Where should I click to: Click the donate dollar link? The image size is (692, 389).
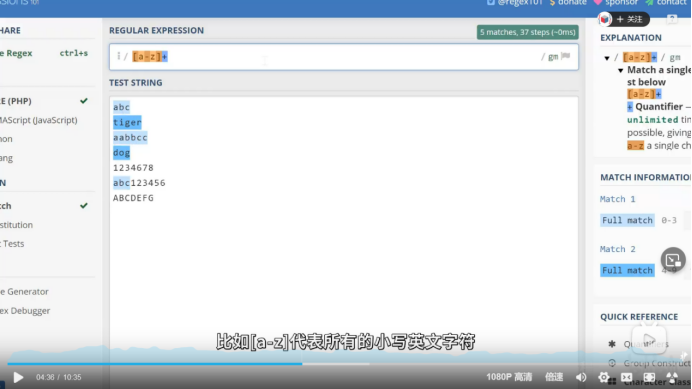pyautogui.click(x=568, y=3)
